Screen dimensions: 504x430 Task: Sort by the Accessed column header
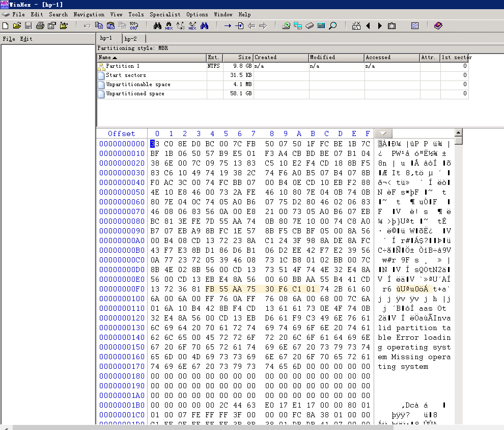(392, 58)
